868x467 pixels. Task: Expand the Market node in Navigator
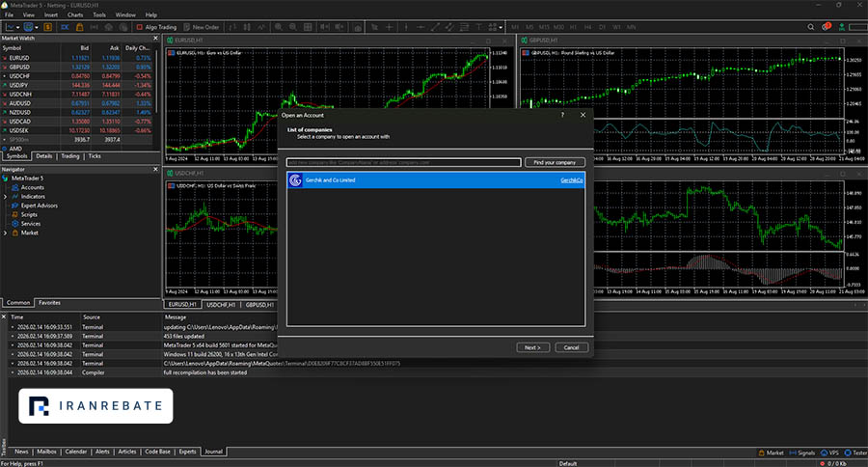point(5,233)
